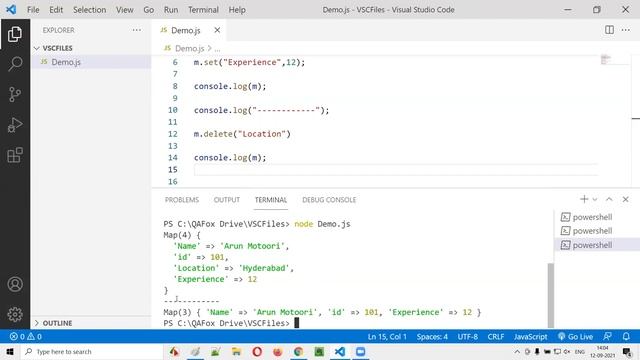The height and width of the screenshot is (360, 640).
Task: Open editor More Actions ellipsis
Action: (625, 30)
